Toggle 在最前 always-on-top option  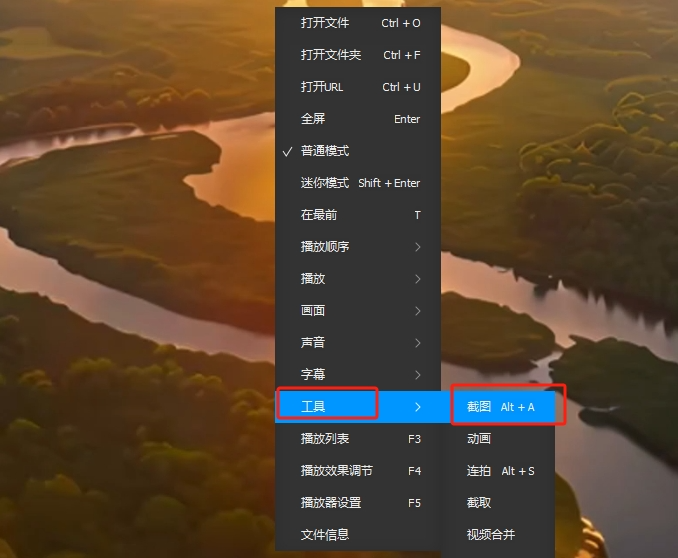(x=358, y=215)
